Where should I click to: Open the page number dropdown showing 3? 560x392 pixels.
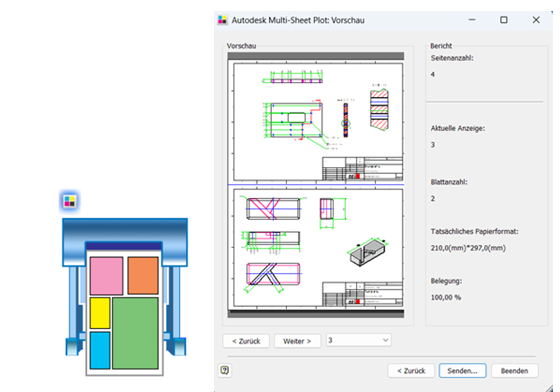[x=358, y=340]
